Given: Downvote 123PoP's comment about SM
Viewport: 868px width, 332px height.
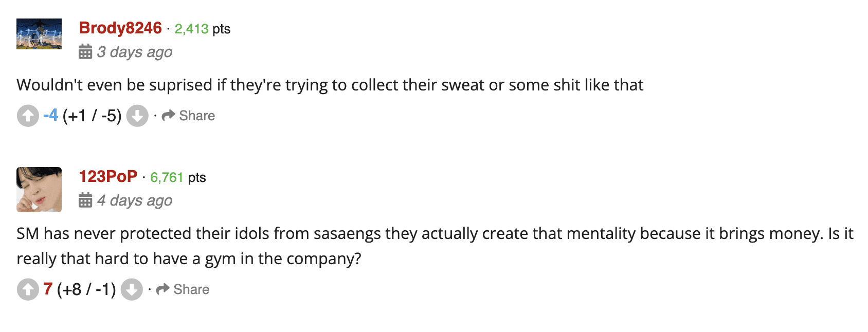Looking at the screenshot, I should pos(132,289).
